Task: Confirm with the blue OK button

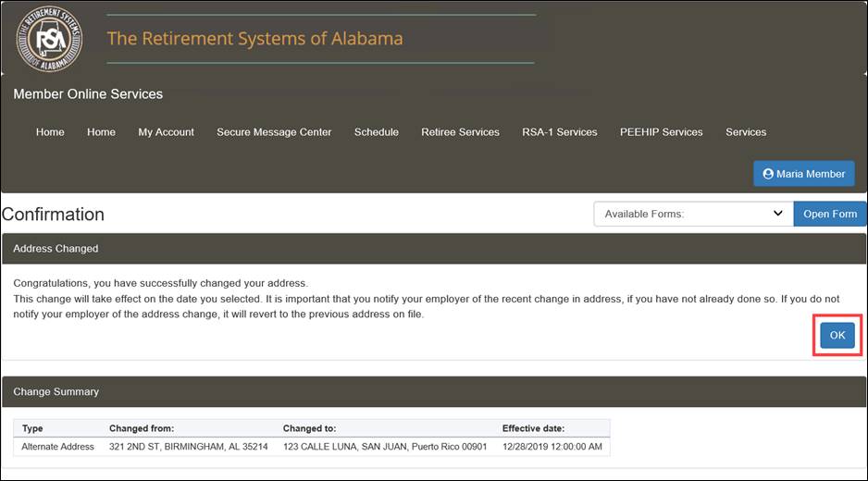Action: pos(837,335)
